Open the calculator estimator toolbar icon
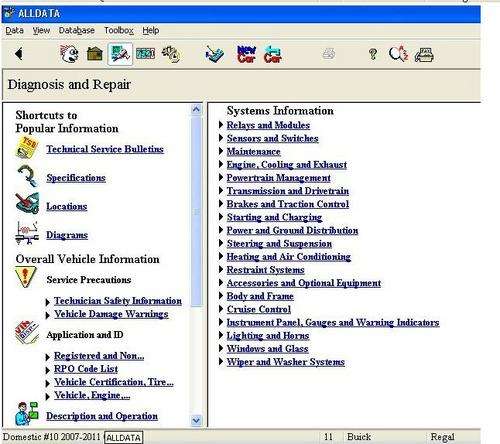Image resolution: width=500 pixels, height=444 pixels. (x=145, y=54)
